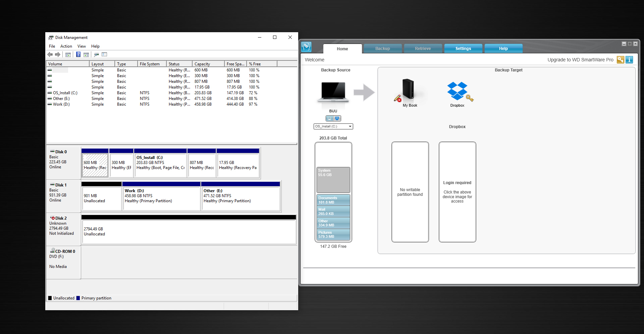Open File menu in Disk Management
The image size is (644, 334).
point(52,46)
